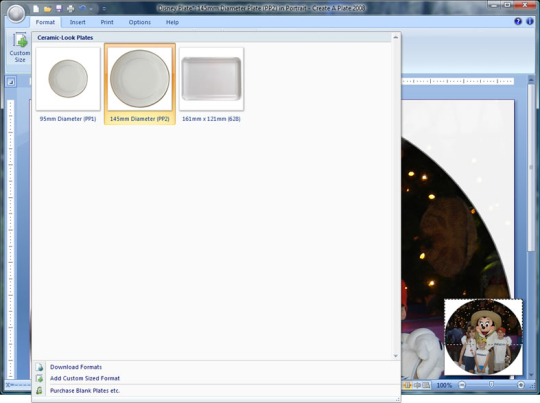Open the undo history dropdown arrow
This screenshot has height=403, width=540.
(91, 9)
